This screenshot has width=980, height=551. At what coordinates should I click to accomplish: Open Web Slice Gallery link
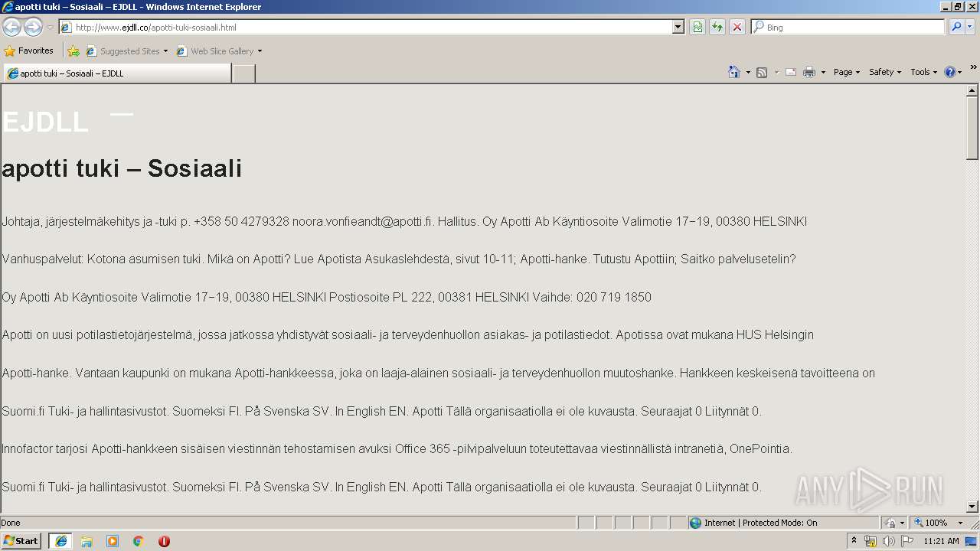point(215,51)
